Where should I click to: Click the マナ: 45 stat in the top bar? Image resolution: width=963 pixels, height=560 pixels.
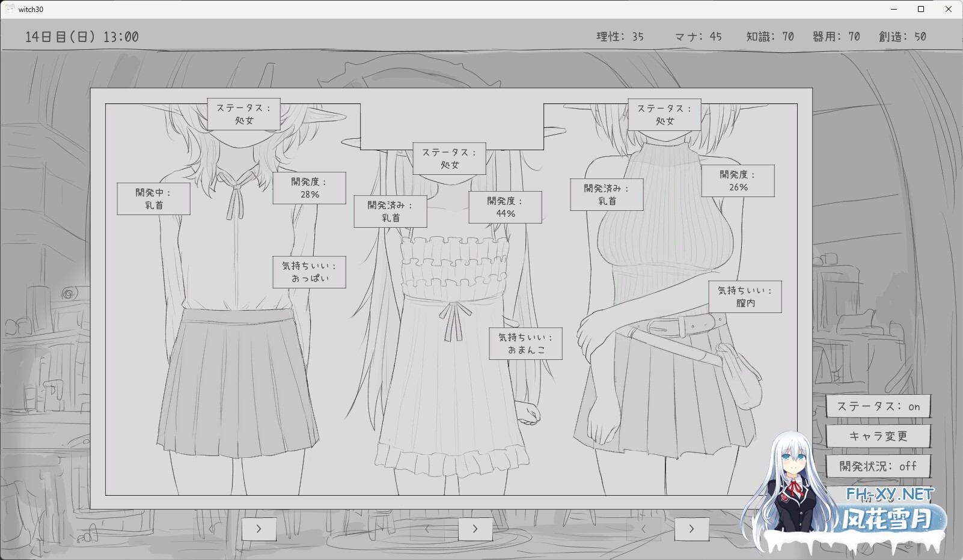(x=696, y=36)
